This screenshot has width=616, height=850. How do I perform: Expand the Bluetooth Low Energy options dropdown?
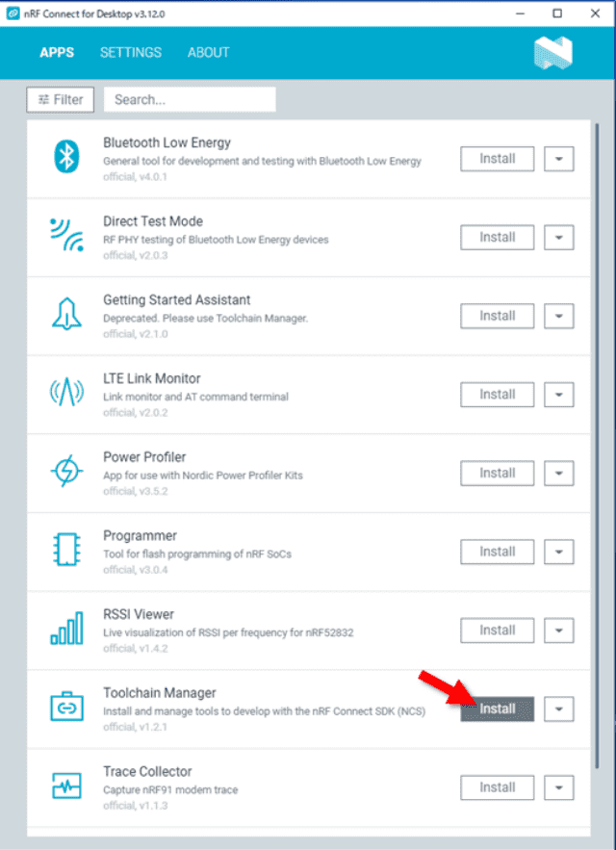coord(558,159)
